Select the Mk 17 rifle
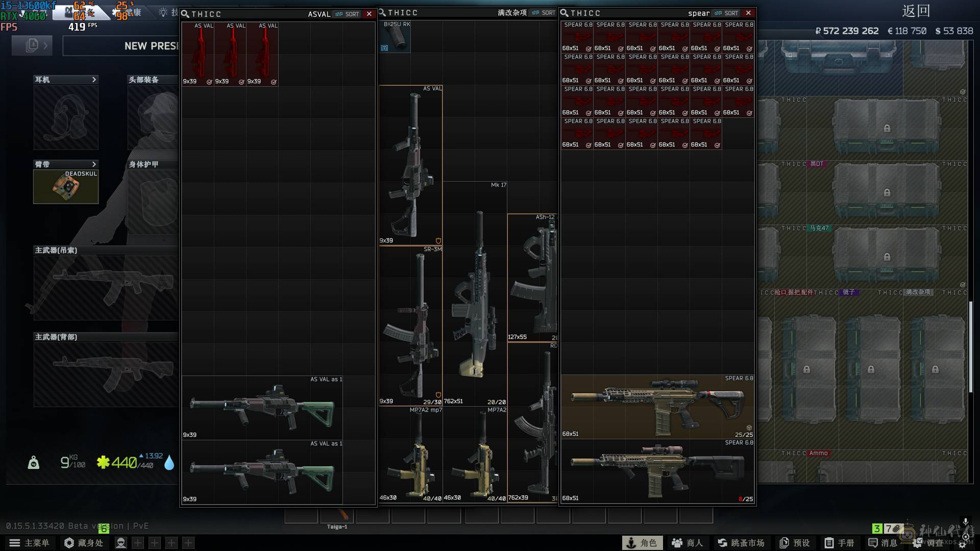 click(x=475, y=294)
